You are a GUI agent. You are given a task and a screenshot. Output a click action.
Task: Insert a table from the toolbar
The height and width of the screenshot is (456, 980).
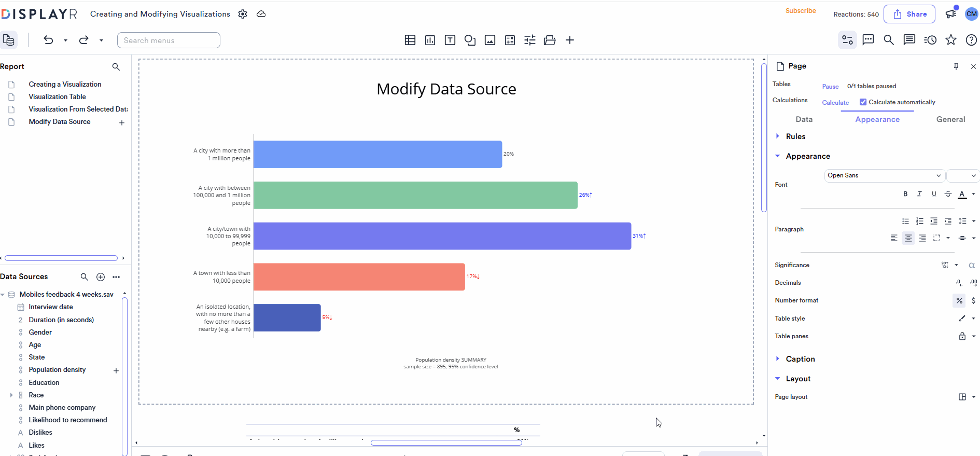click(410, 40)
